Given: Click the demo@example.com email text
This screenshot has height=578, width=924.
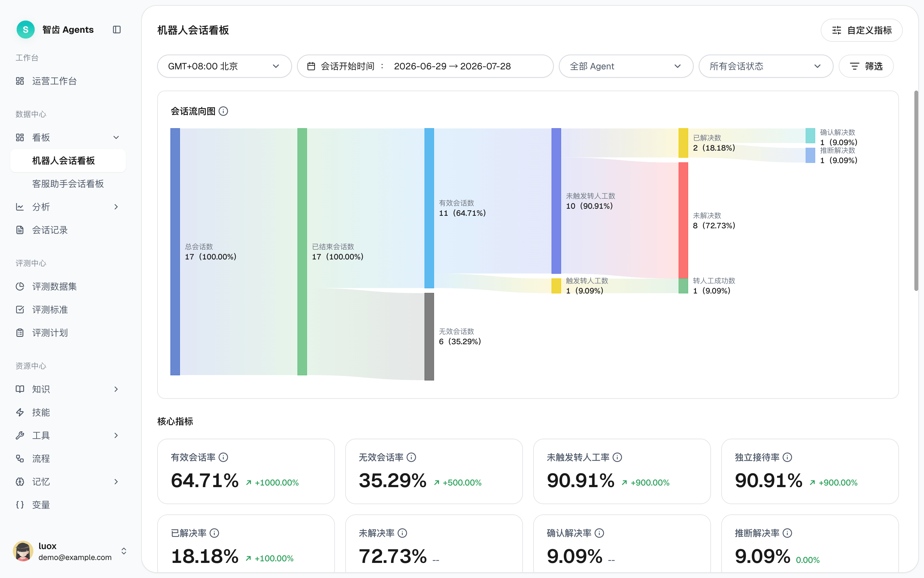Looking at the screenshot, I should pos(75,557).
